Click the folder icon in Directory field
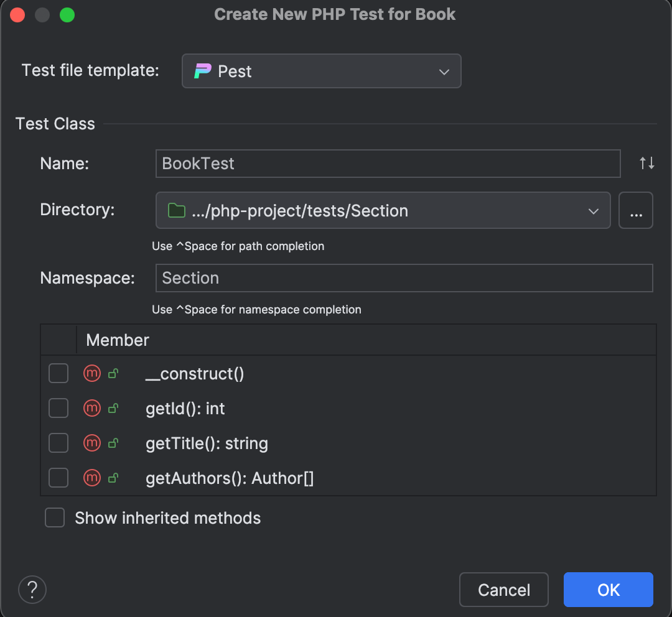Screen dimensions: 672x617 (177, 211)
